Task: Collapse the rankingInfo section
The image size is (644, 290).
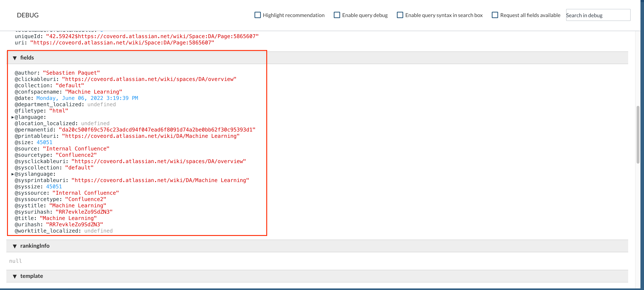Action: click(15, 246)
